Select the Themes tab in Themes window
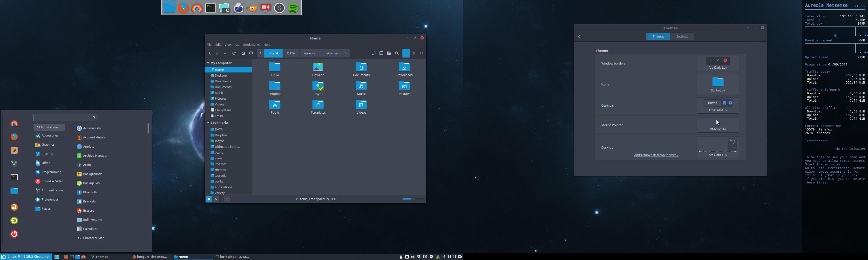Viewport: 868px width, 260px height. (658, 36)
